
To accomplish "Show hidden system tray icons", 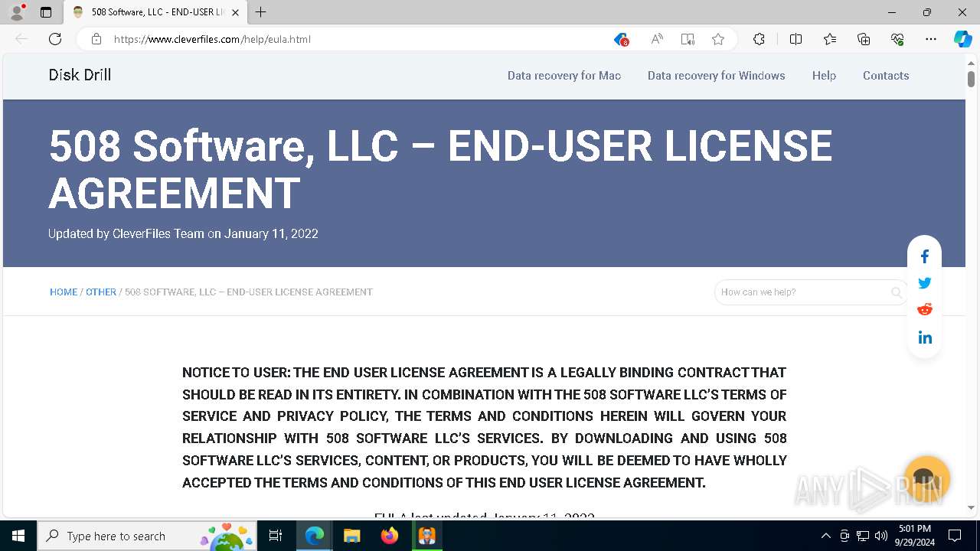I will (x=825, y=536).
